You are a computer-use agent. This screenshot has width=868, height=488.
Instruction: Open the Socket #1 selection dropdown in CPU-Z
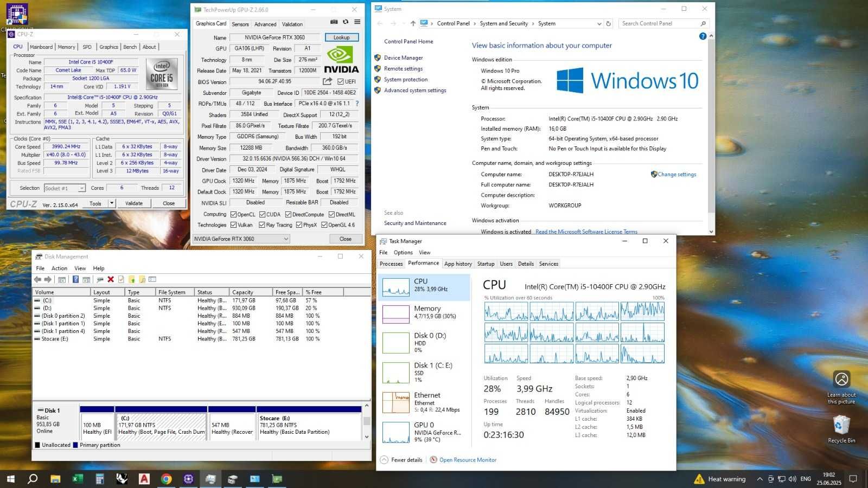coord(65,188)
